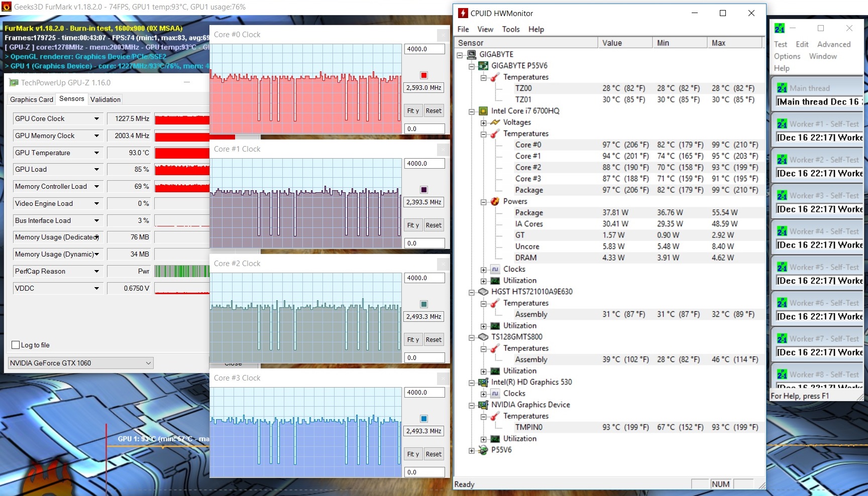Open the Memory Controller Load sensor dropdown
868x496 pixels.
pyautogui.click(x=96, y=186)
